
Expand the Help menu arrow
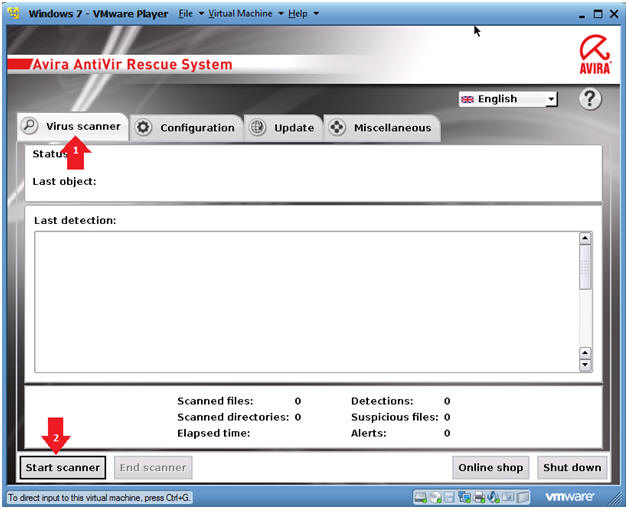point(316,14)
